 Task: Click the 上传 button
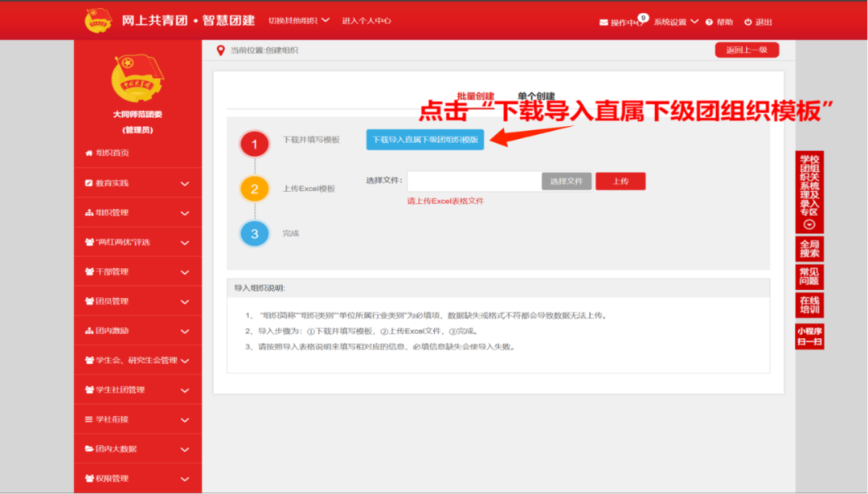pyautogui.click(x=621, y=180)
